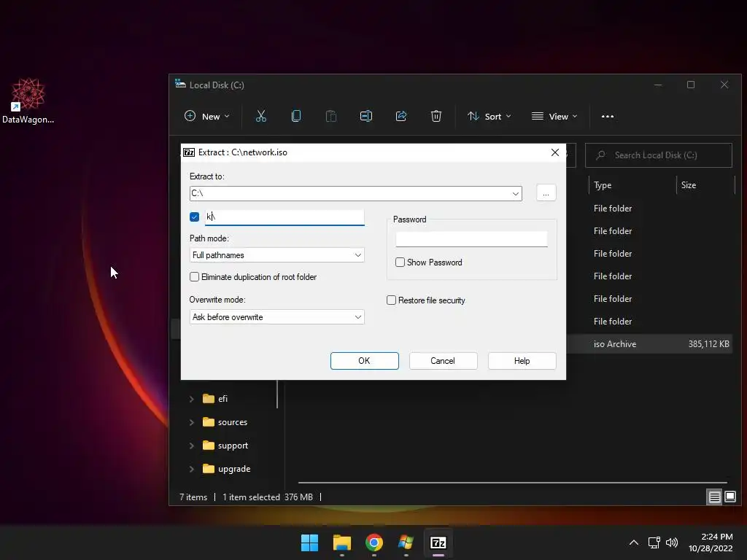The width and height of the screenshot is (747, 560).
Task: Open network status tray icon
Action: [x=654, y=542]
